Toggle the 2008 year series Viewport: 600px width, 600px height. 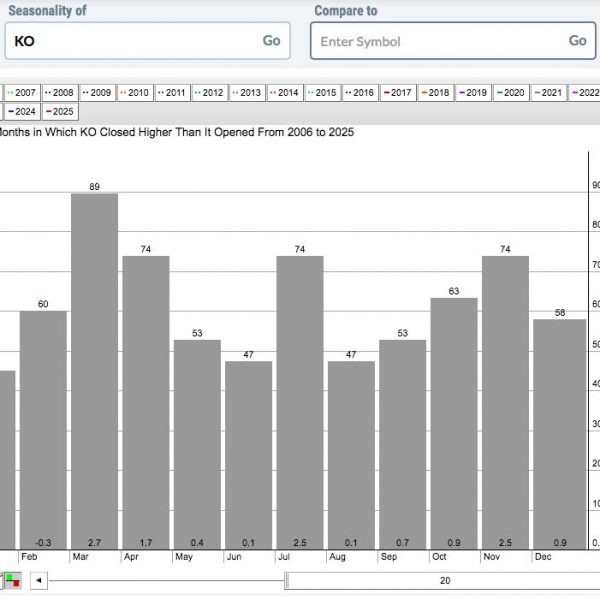59,93
